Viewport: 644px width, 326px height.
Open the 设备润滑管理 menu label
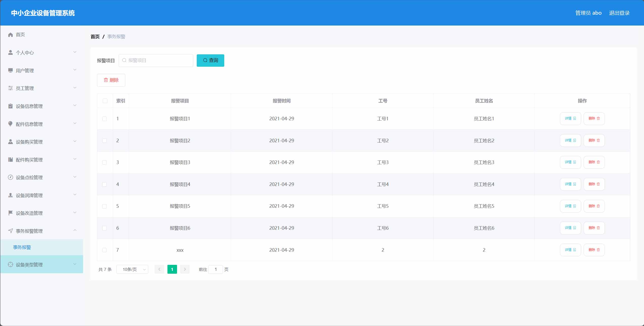pyautogui.click(x=29, y=195)
